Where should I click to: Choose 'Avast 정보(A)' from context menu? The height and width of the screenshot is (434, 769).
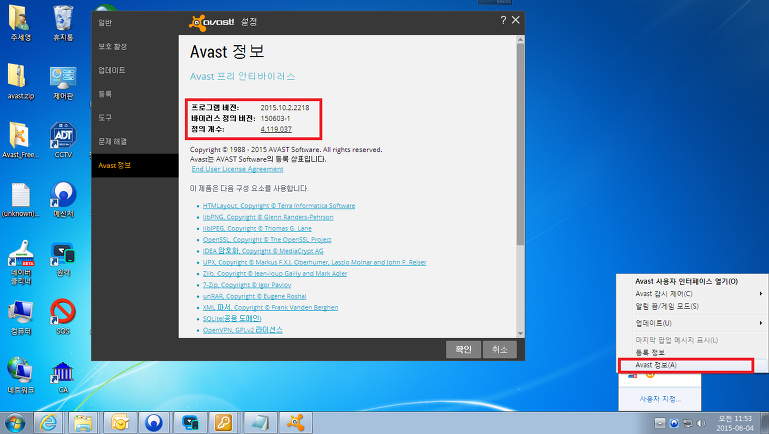click(x=692, y=365)
